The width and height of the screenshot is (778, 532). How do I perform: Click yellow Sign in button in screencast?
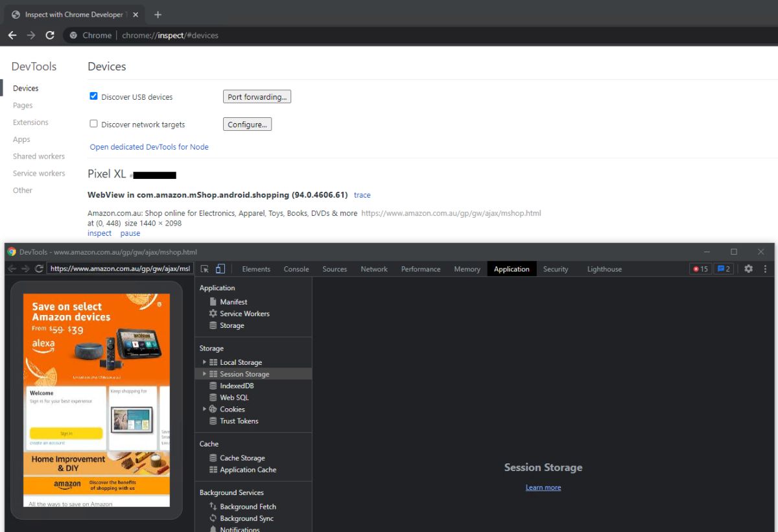pos(66,434)
